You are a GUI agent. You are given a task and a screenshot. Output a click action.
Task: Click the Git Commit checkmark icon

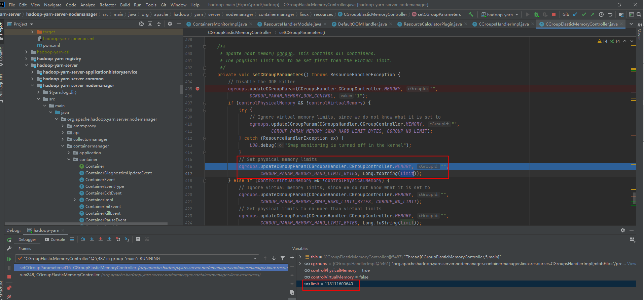(584, 14)
